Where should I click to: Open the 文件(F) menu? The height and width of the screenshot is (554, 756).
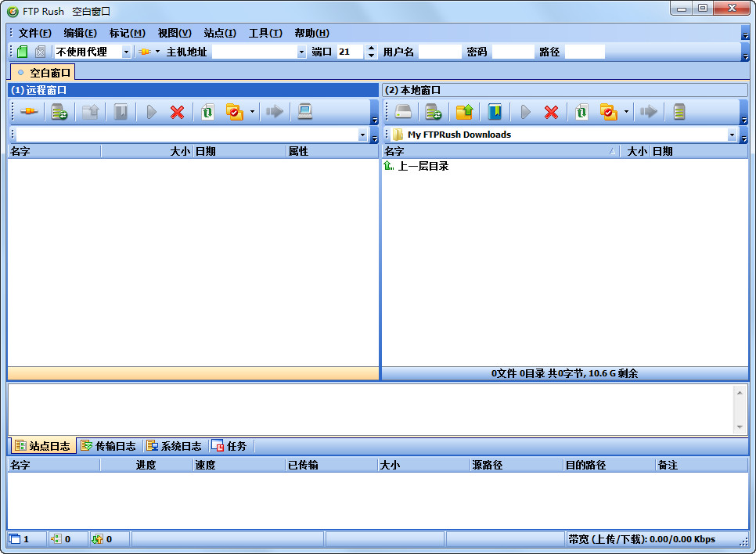coord(34,34)
